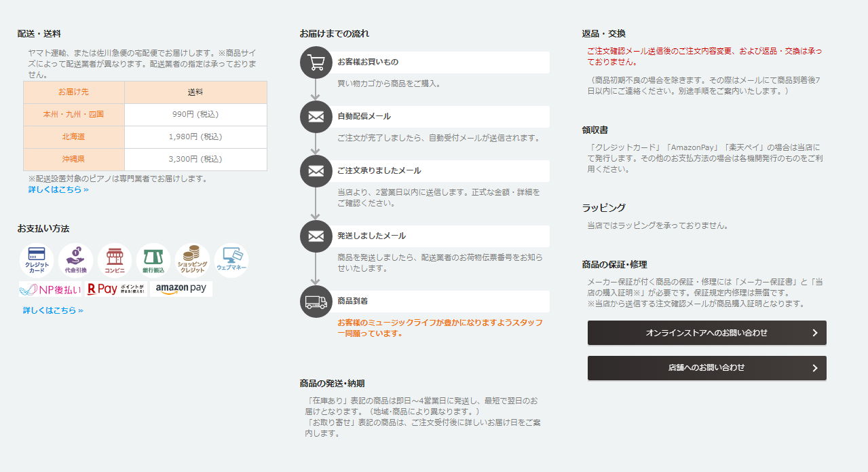Open 詳しくはこちら link under payment methods

[x=53, y=310]
